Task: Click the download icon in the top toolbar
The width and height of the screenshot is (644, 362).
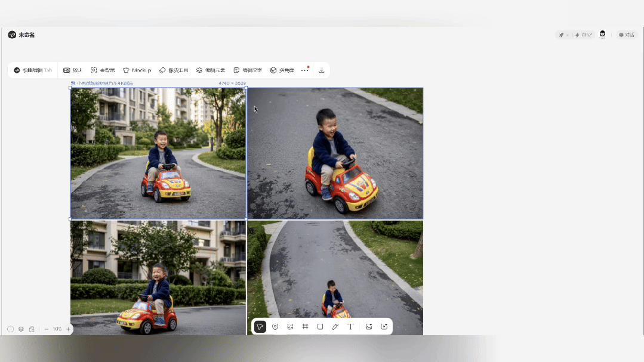Action: (322, 70)
